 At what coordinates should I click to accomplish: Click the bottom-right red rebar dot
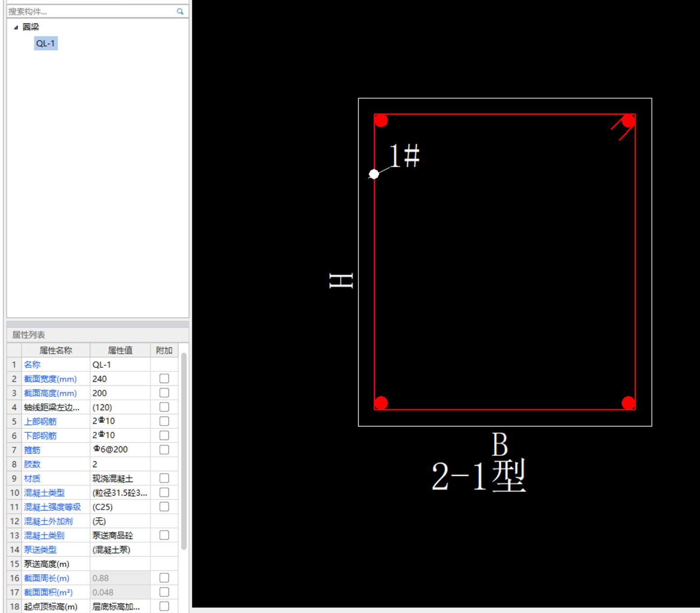(x=628, y=403)
